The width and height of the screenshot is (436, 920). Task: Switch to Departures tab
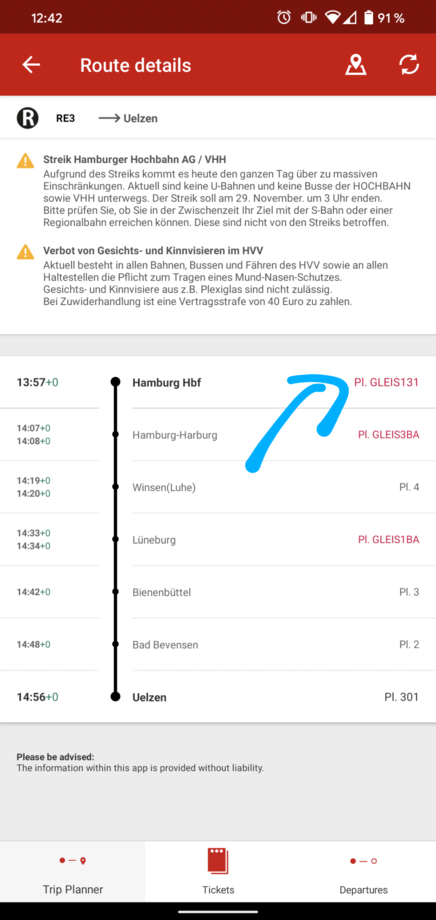point(363,871)
